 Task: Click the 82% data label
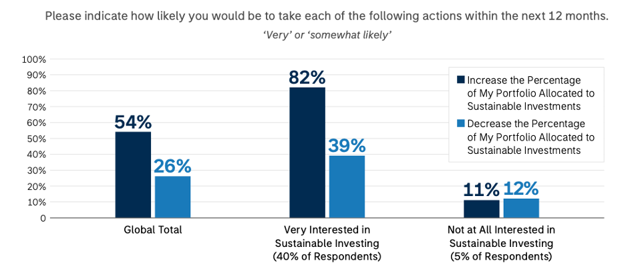[x=307, y=77]
